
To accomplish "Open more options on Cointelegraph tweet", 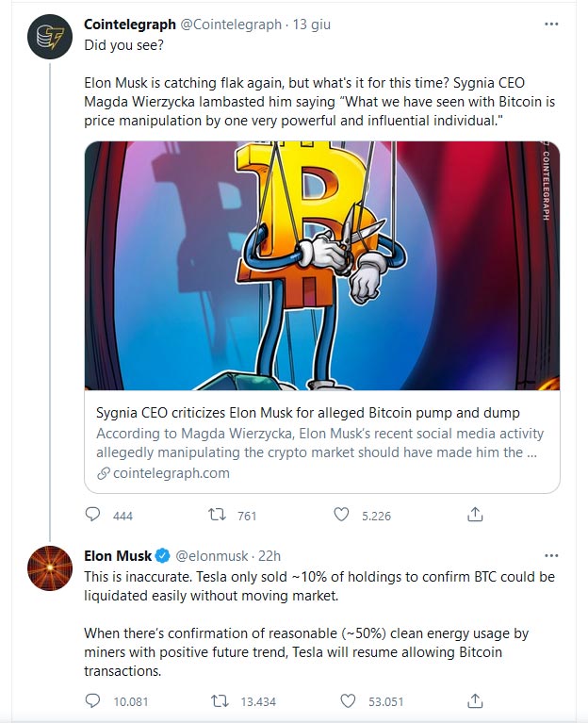I will pyautogui.click(x=552, y=24).
